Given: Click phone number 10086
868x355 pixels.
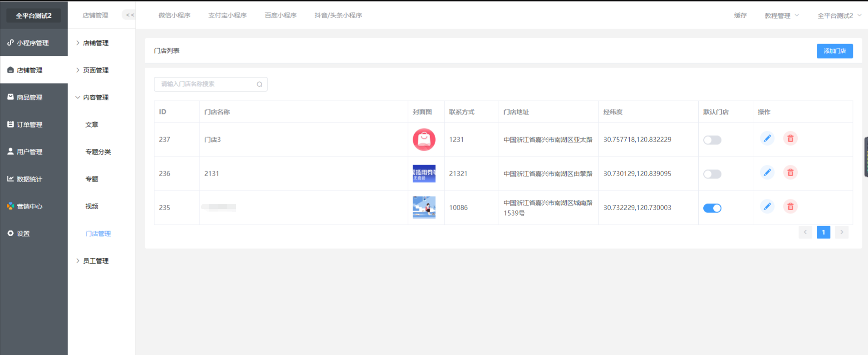Looking at the screenshot, I should (x=458, y=207).
